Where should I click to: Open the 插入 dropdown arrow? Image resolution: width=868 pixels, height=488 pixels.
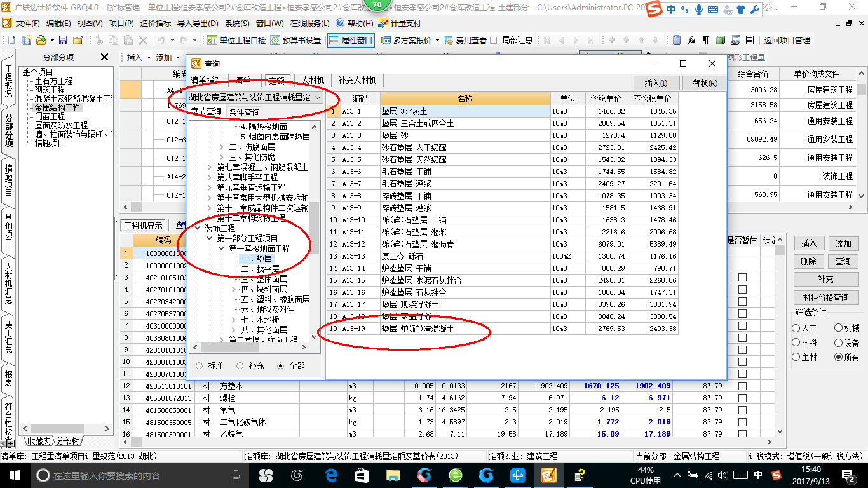tap(149, 57)
